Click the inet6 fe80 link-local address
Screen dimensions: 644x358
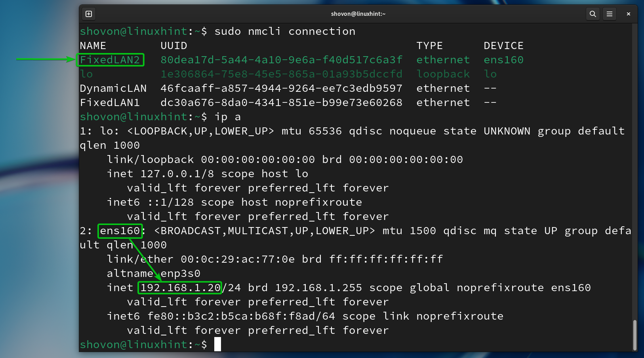pyautogui.click(x=241, y=316)
